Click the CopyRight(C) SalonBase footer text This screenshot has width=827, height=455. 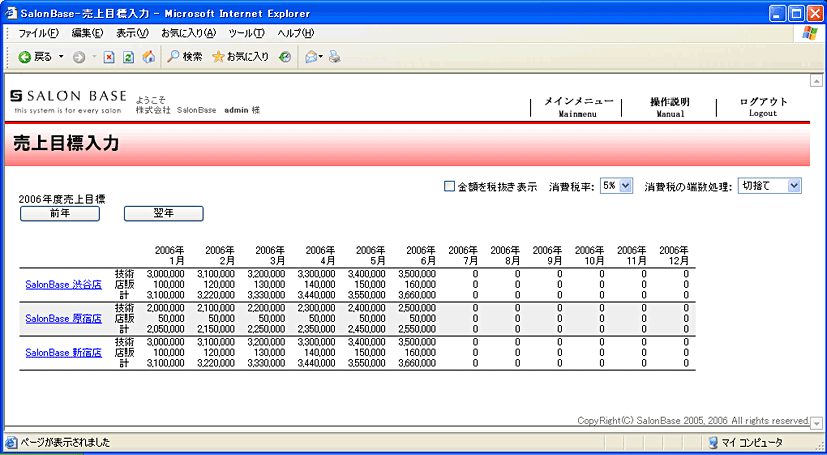[693, 421]
